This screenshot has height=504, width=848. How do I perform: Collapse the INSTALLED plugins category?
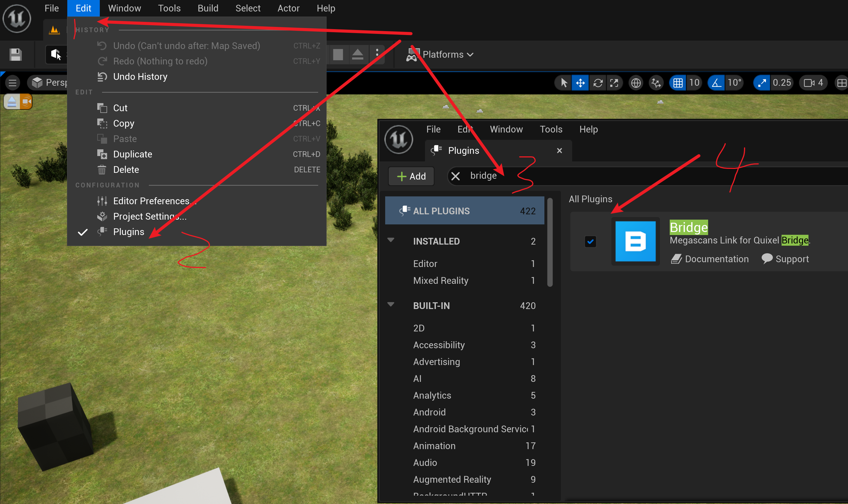click(391, 240)
